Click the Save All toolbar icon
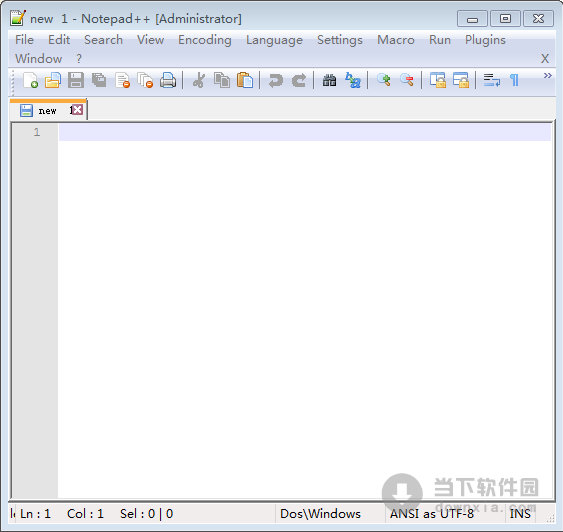Viewport: 563px width, 532px height. pos(99,80)
